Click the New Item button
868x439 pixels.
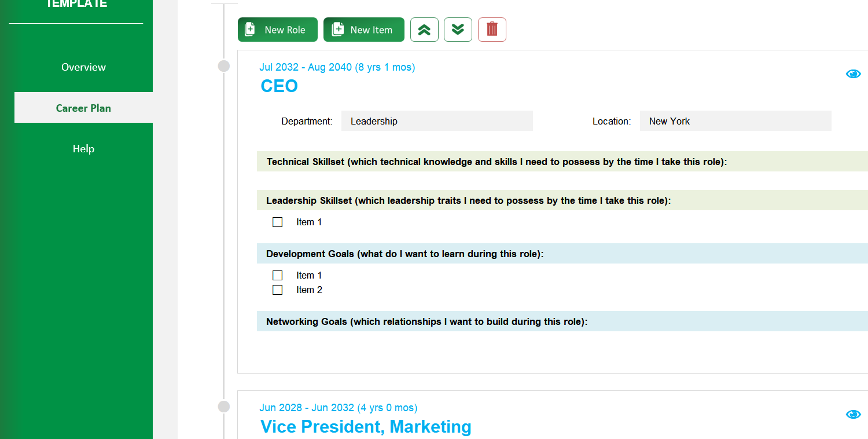(363, 30)
